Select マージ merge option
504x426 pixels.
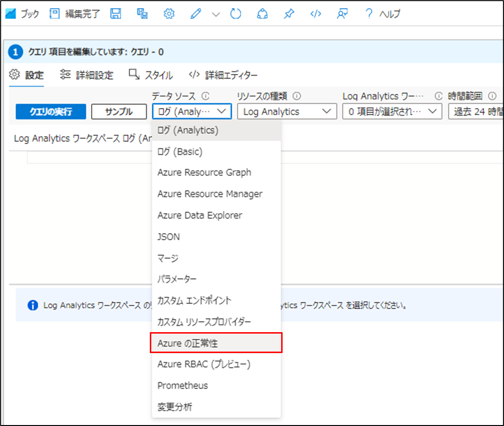216,258
